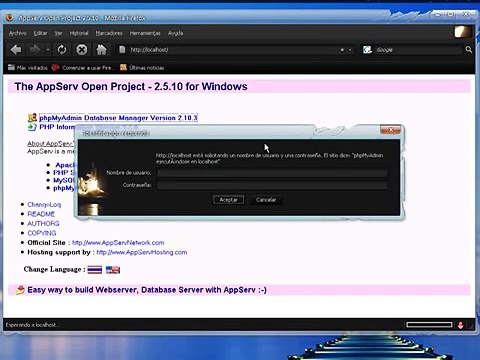Screen dimensions: 480x360
Task: Open the Marcadores menu
Action: point(109,33)
